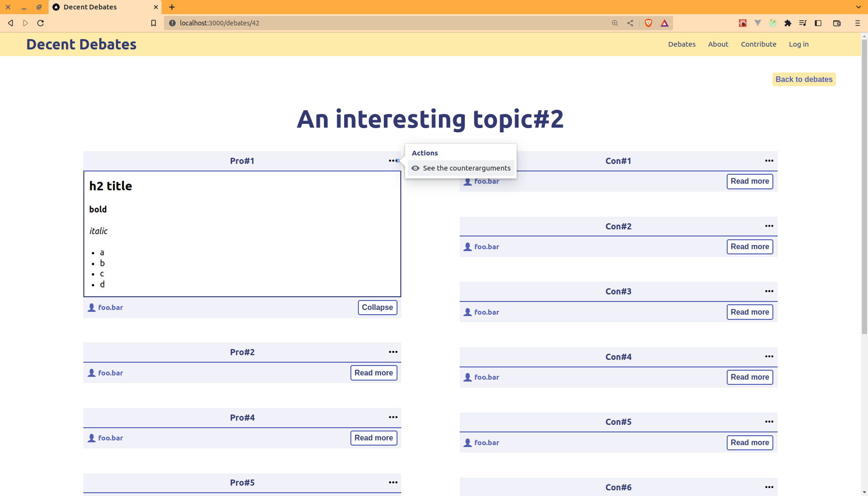The width and height of the screenshot is (868, 496).
Task: Open the Con#1 three-dot actions menu
Action: (769, 161)
